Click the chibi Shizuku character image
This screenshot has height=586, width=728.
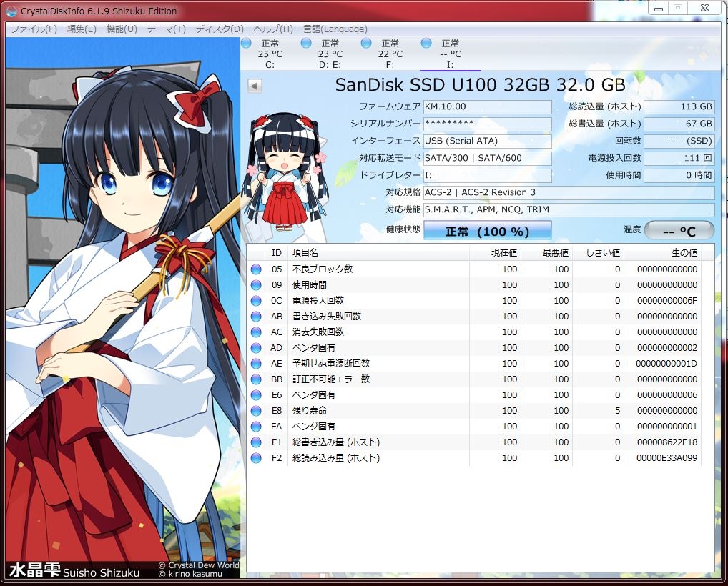click(x=287, y=173)
